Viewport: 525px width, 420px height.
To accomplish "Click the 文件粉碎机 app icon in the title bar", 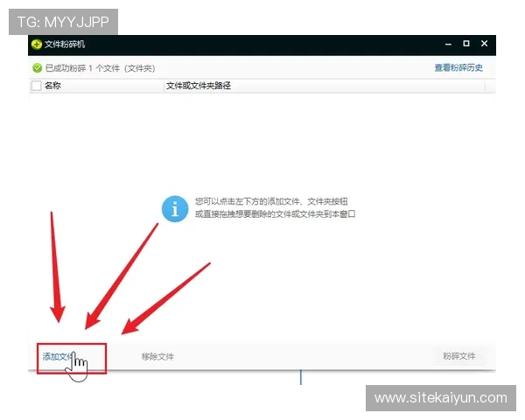I will pos(37,45).
